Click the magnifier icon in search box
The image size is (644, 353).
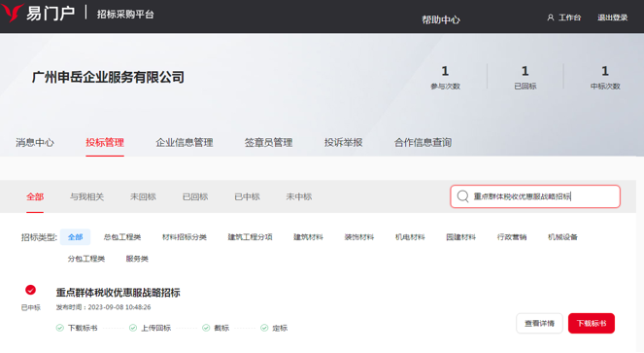463,196
